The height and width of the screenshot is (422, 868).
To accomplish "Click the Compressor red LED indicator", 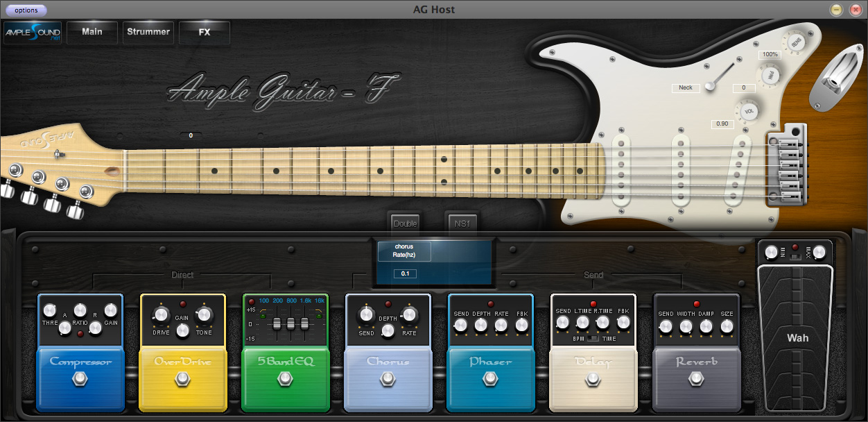I will point(80,334).
